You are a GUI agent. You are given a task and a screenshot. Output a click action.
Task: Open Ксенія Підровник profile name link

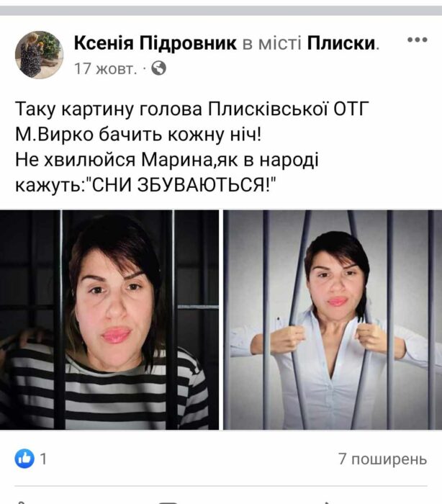tap(155, 43)
